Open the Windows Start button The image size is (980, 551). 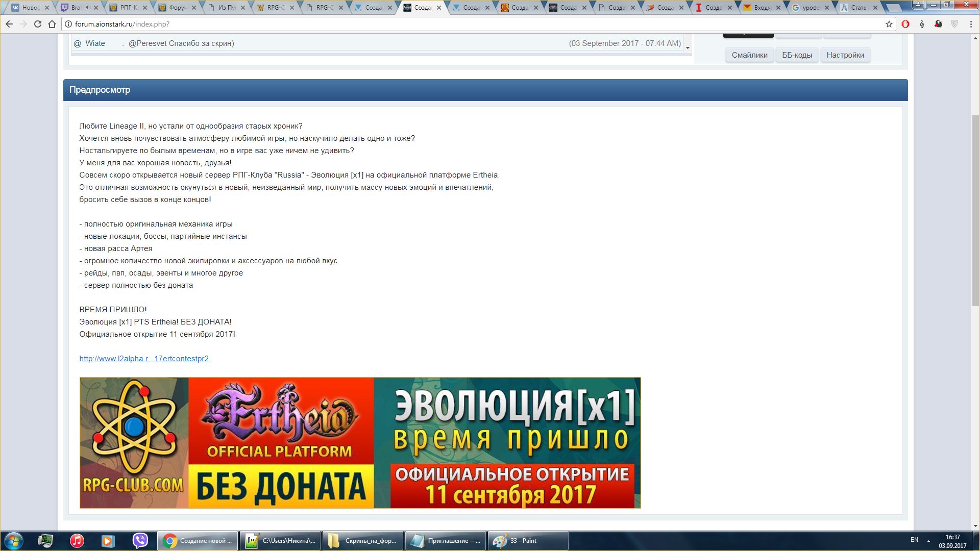point(13,541)
